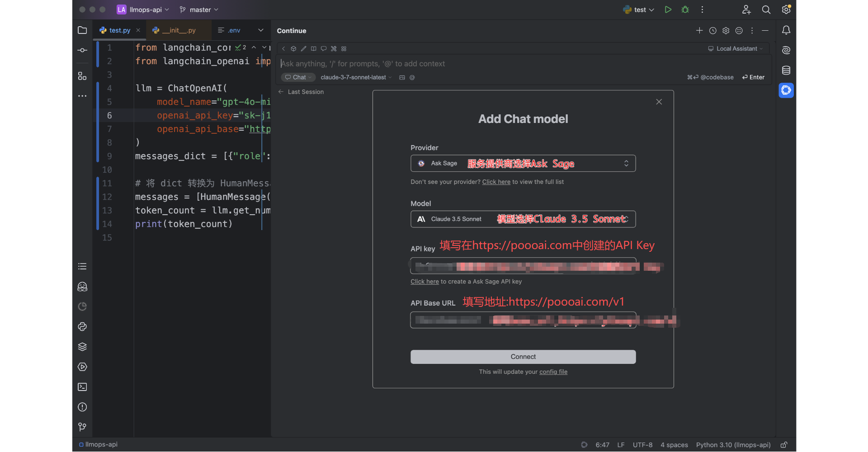
Task: Open the Continue plugin sidebar icon
Action: point(786,90)
